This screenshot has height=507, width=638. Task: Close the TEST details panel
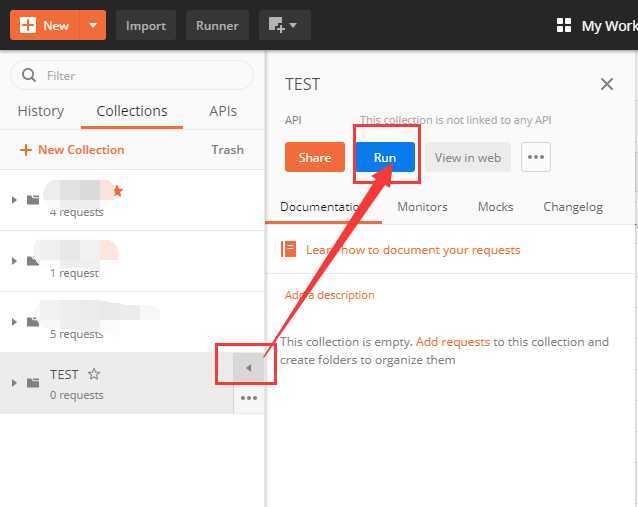coord(607,84)
